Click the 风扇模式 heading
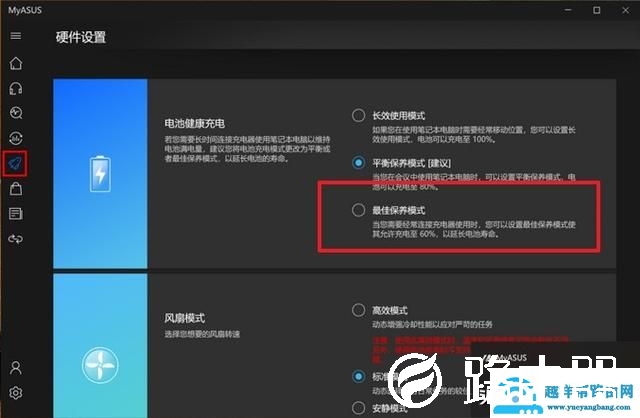Viewport: 640px width, 418px height. click(x=184, y=318)
